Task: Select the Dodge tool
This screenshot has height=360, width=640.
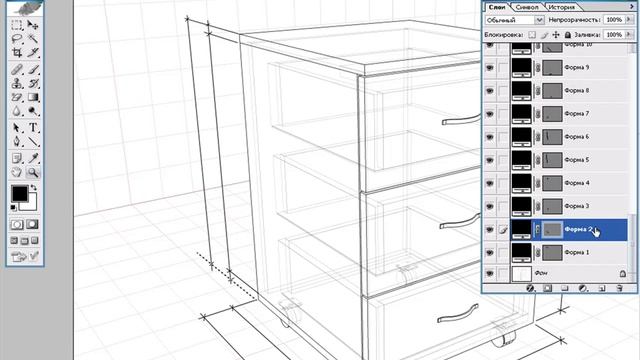Action: [33, 111]
